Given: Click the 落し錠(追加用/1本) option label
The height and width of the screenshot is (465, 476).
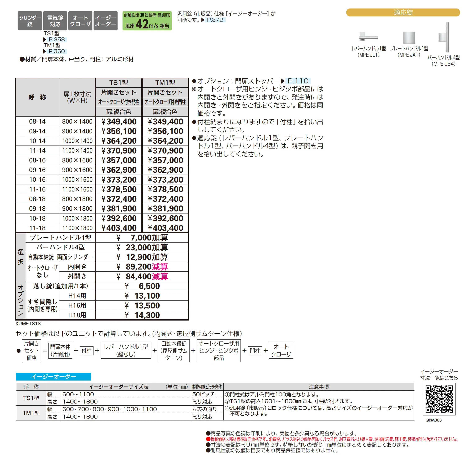Looking at the screenshot, I should click(x=61, y=286).
